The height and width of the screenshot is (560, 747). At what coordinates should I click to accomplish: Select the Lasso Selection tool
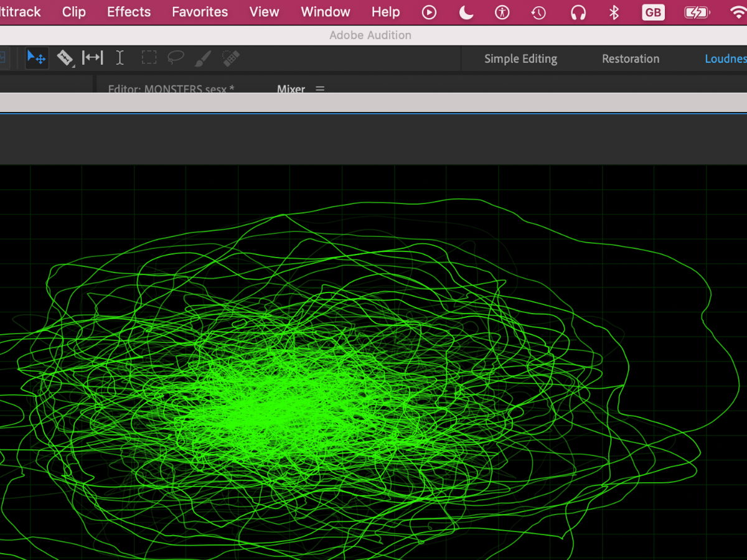point(176,58)
